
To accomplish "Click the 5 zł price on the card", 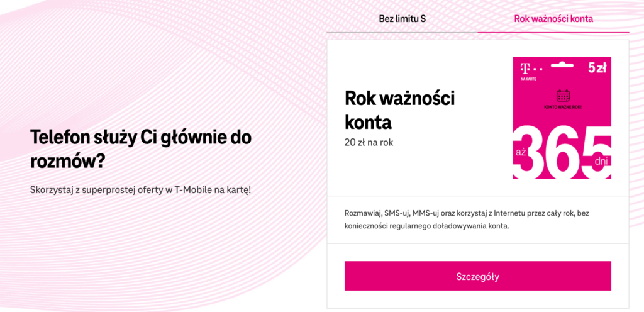I will point(596,67).
